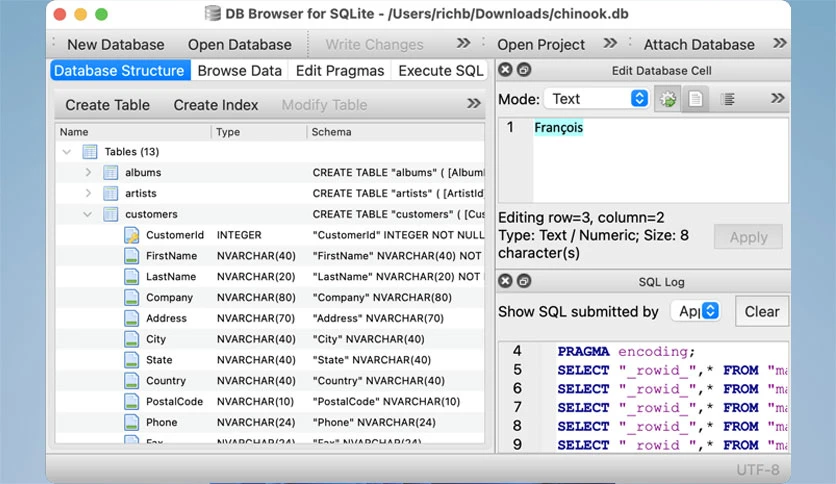Open the Show SQL submitted by dropdown
The width and height of the screenshot is (836, 484).
tap(696, 311)
